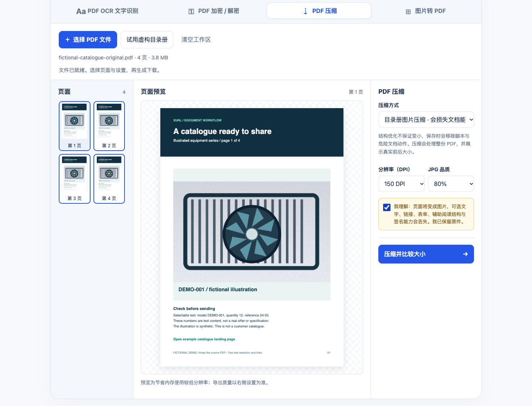
Task: Click the plus icon in 选择 PDF 文件
Action: click(68, 39)
